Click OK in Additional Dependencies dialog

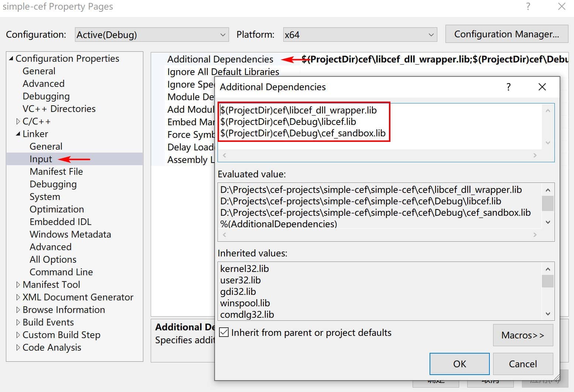pos(459,364)
